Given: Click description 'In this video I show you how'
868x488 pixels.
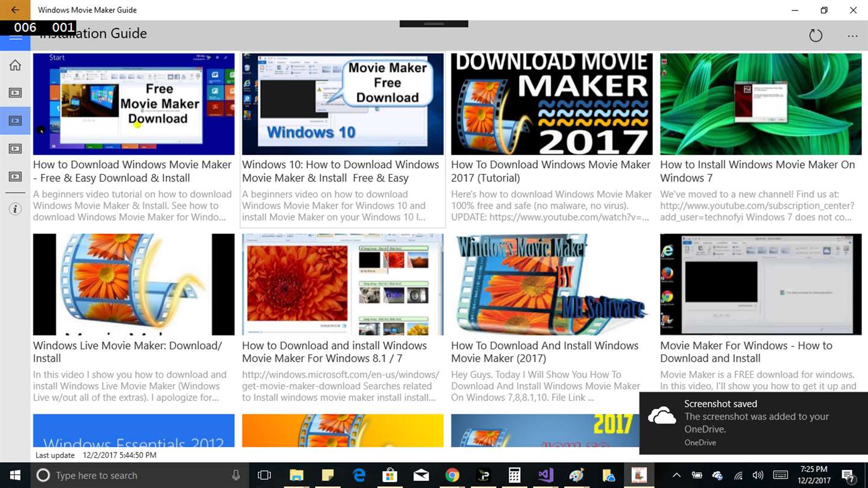Looking at the screenshot, I should [130, 386].
